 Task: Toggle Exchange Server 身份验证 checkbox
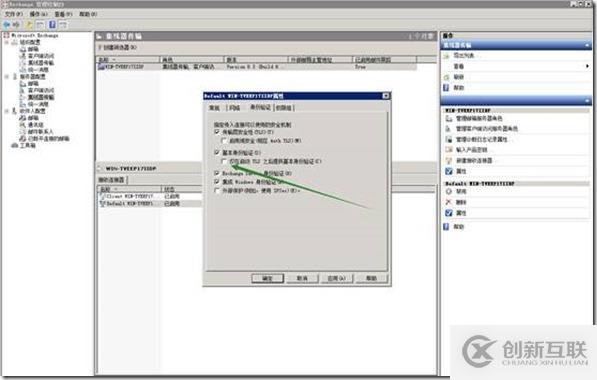pos(217,173)
